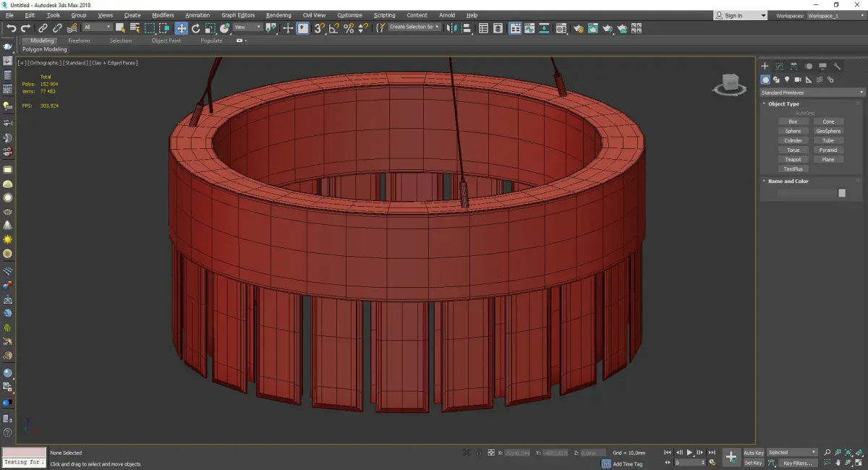Viewport: 868px width, 470px height.
Task: Toggle Spinner Snap
Action: (x=364, y=28)
